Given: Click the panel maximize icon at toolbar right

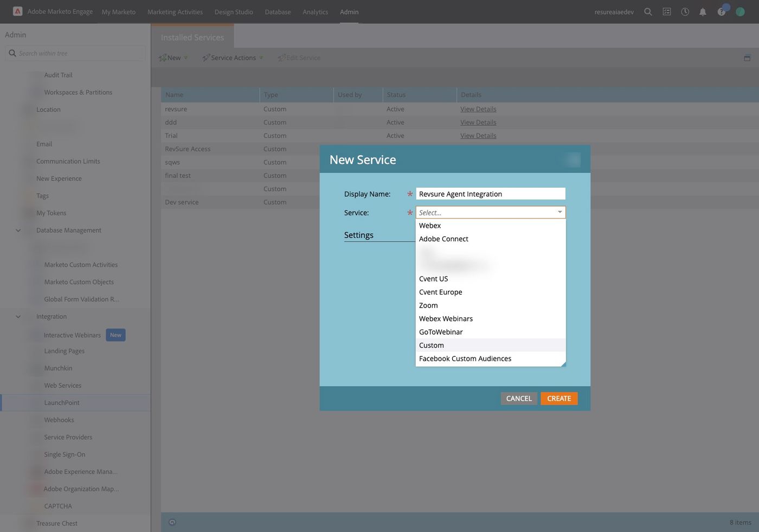Looking at the screenshot, I should coord(747,58).
